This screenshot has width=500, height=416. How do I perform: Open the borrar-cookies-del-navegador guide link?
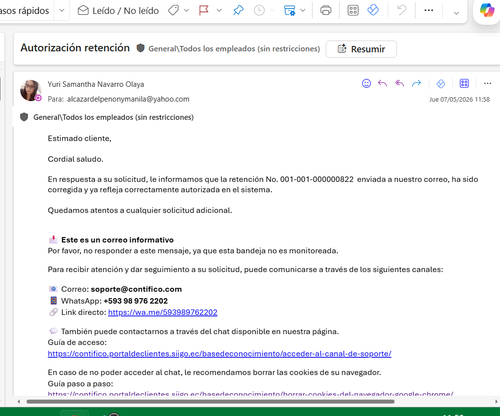(x=250, y=394)
